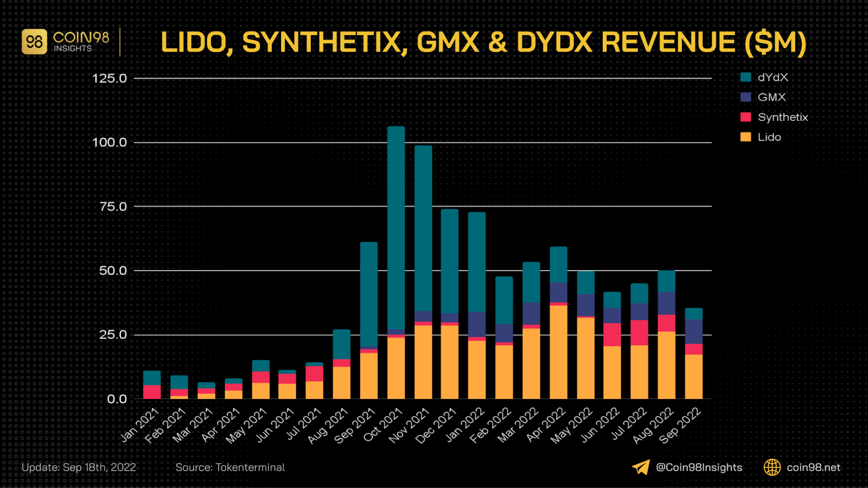Click the Sep 2021 dYdX bar segment

point(369,294)
